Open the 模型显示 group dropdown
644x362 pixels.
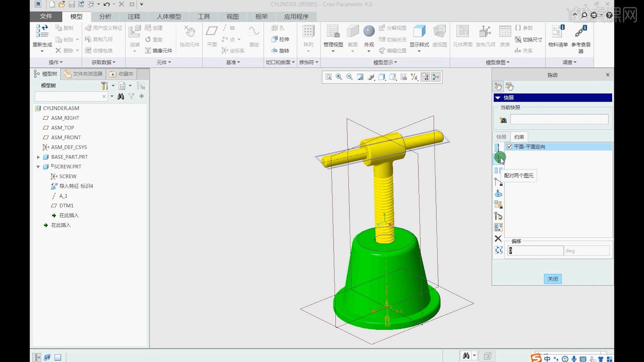coord(385,62)
